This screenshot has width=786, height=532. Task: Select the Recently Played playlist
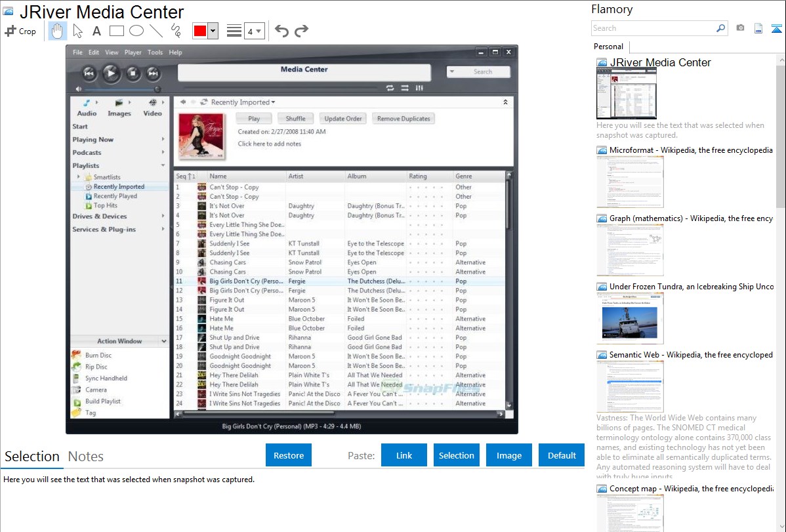coord(115,196)
